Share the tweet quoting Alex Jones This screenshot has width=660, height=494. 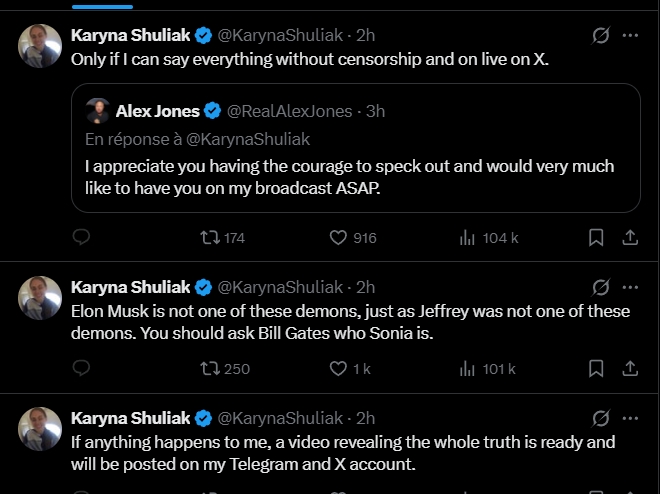pos(630,237)
